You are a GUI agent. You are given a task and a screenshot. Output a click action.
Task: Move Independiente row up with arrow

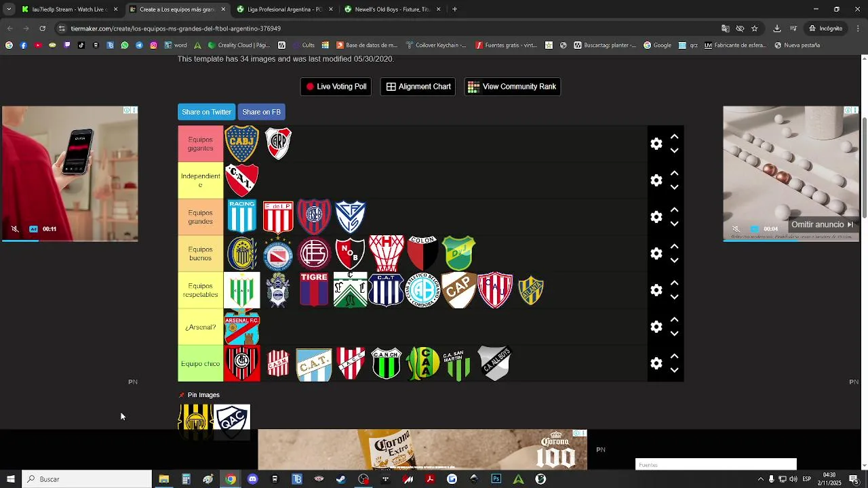coord(674,173)
